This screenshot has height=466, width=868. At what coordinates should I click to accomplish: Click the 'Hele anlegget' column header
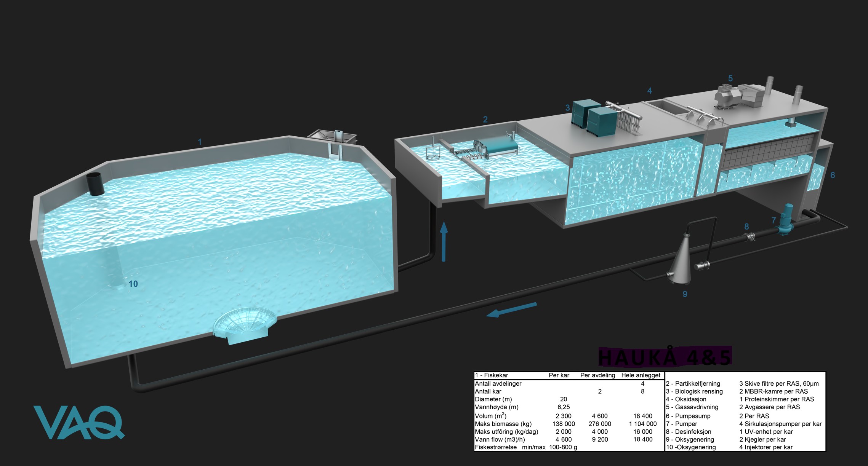click(x=641, y=375)
